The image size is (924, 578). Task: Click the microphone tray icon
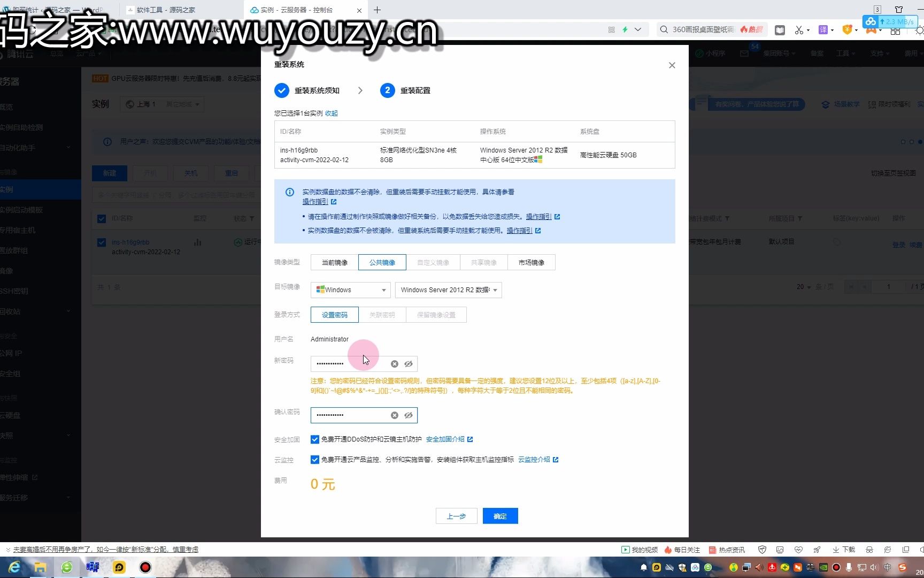point(849,567)
